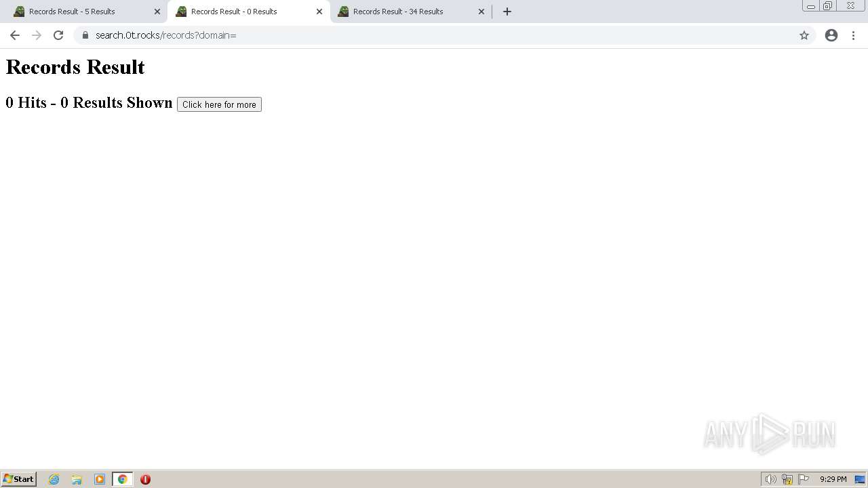The width and height of the screenshot is (868, 488).
Task: Open the Windows Start menu
Action: 19,479
